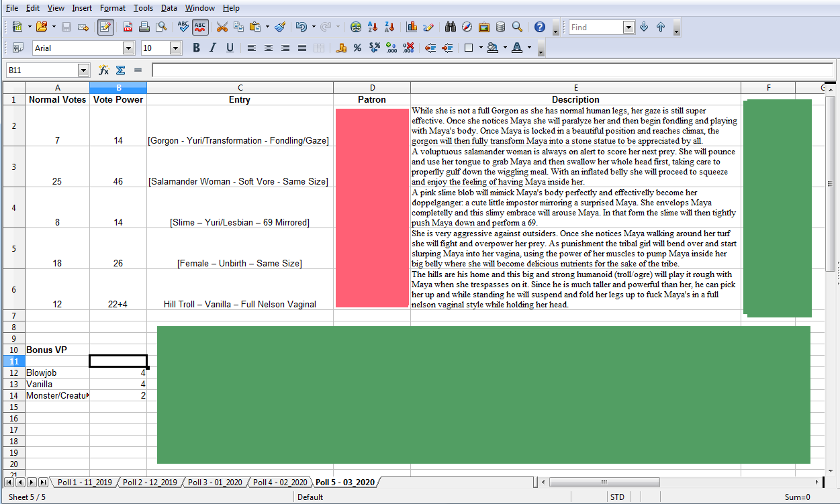Image resolution: width=840 pixels, height=504 pixels.
Task: Switch to Poll 3 - 01_2020 sheet
Action: [x=215, y=483]
